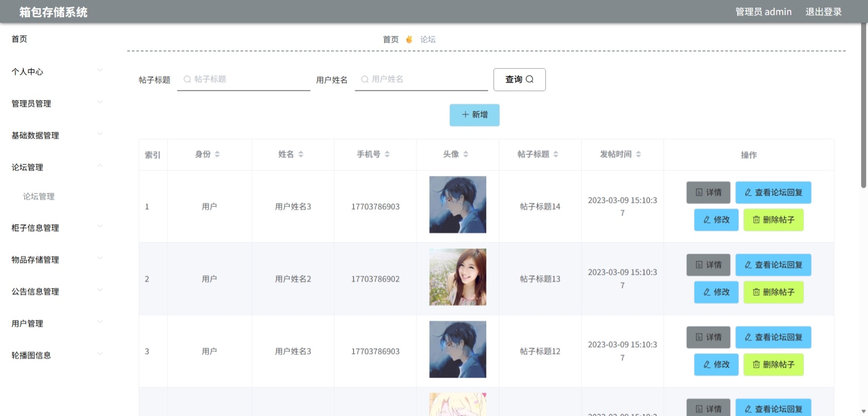The width and height of the screenshot is (868, 416).
Task: Click the sort icon on 身份 column
Action: [217, 154]
